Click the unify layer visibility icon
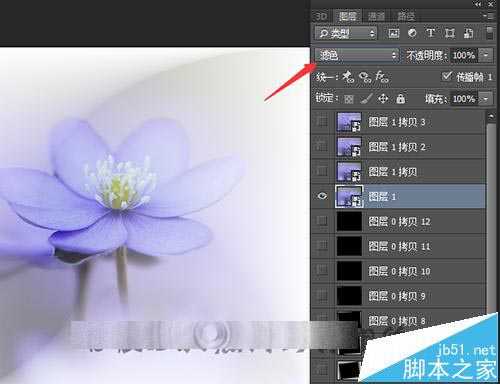The image size is (500, 384). [x=365, y=77]
